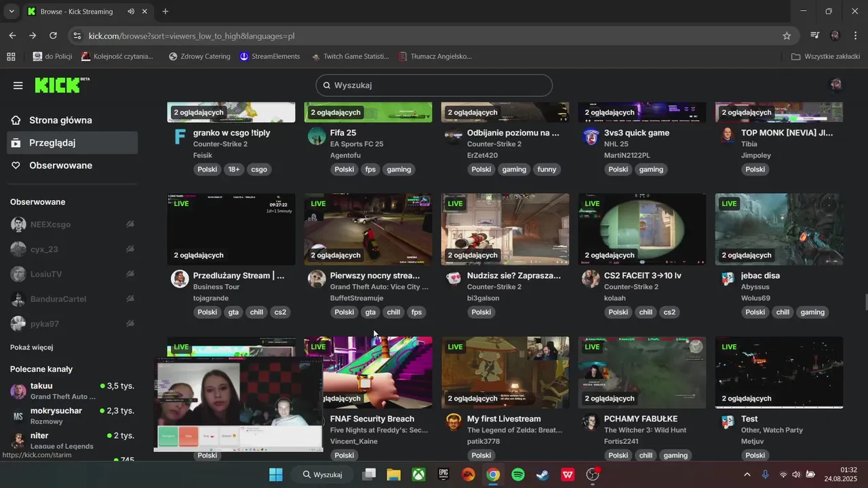The width and height of the screenshot is (868, 488).
Task: Open Steam from the taskbar
Action: [542, 474]
